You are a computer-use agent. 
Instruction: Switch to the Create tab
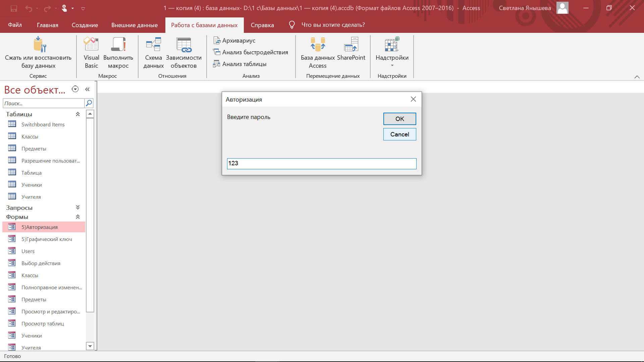pyautogui.click(x=85, y=25)
